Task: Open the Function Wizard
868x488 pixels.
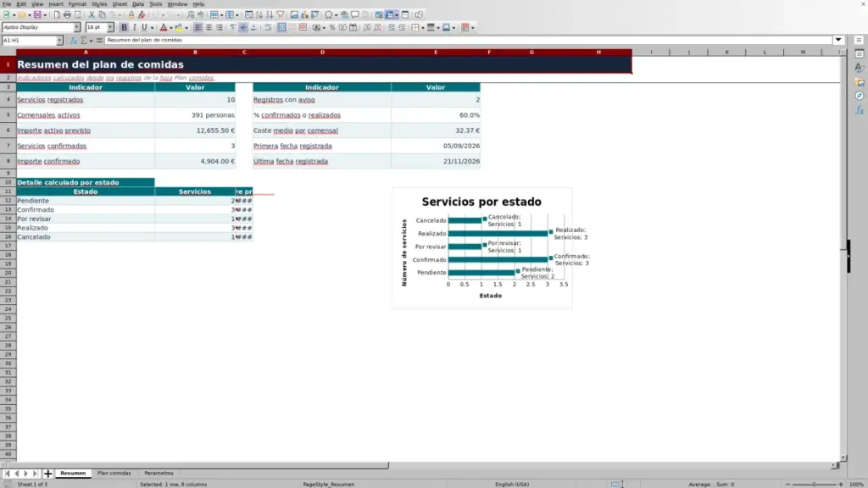Action: 73,41
